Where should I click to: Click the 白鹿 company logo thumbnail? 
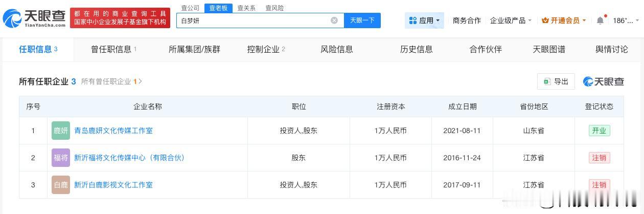tap(61, 185)
